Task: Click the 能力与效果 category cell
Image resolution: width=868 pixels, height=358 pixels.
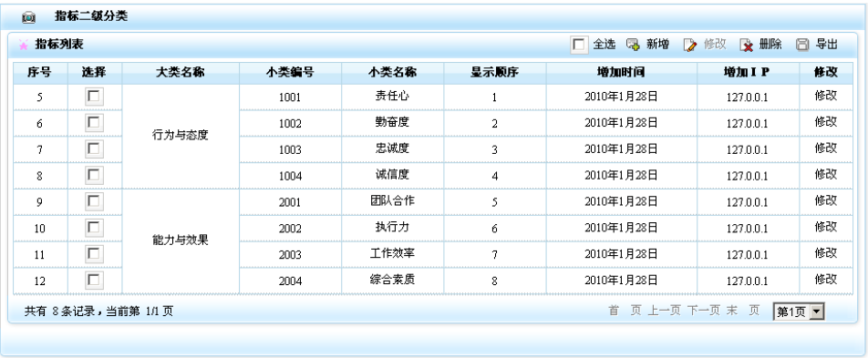Action: coord(181,240)
